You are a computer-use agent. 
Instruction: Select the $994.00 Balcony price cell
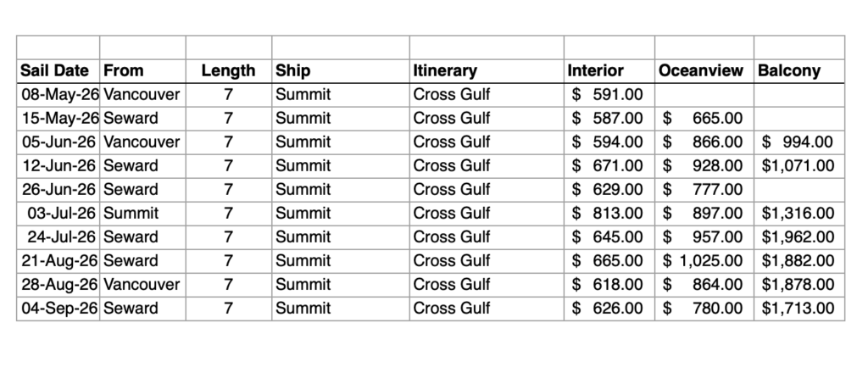[x=798, y=142]
